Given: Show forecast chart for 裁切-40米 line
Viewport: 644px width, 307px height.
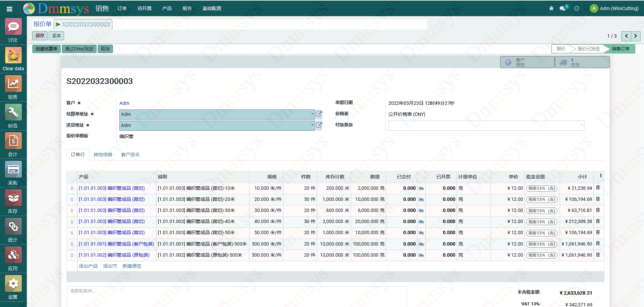Looking at the screenshot, I should tap(421, 221).
